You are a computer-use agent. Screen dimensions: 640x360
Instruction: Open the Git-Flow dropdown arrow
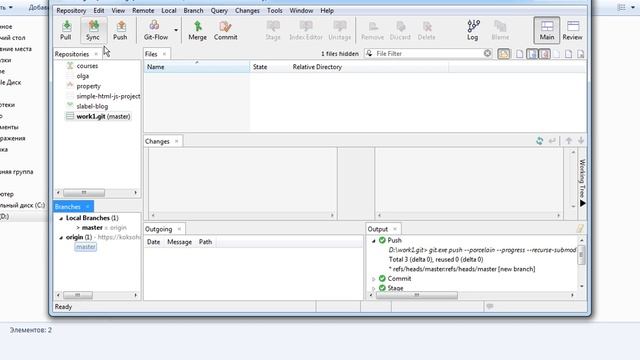point(176,30)
